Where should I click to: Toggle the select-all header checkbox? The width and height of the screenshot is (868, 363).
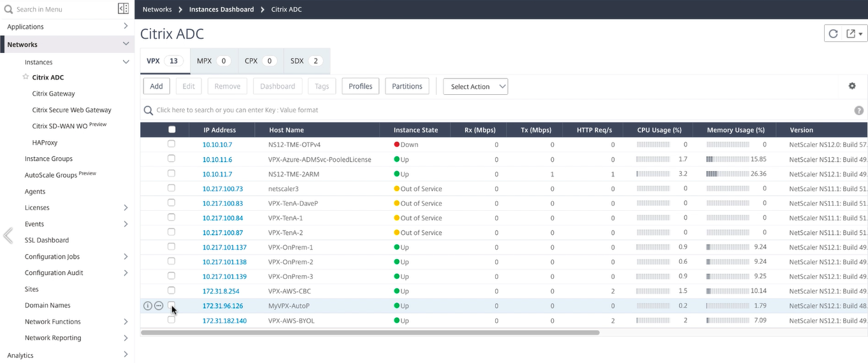coord(171,129)
